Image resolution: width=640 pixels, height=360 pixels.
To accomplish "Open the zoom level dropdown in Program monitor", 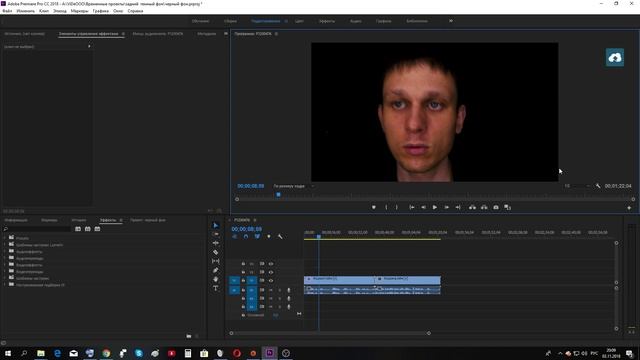I will [x=294, y=186].
